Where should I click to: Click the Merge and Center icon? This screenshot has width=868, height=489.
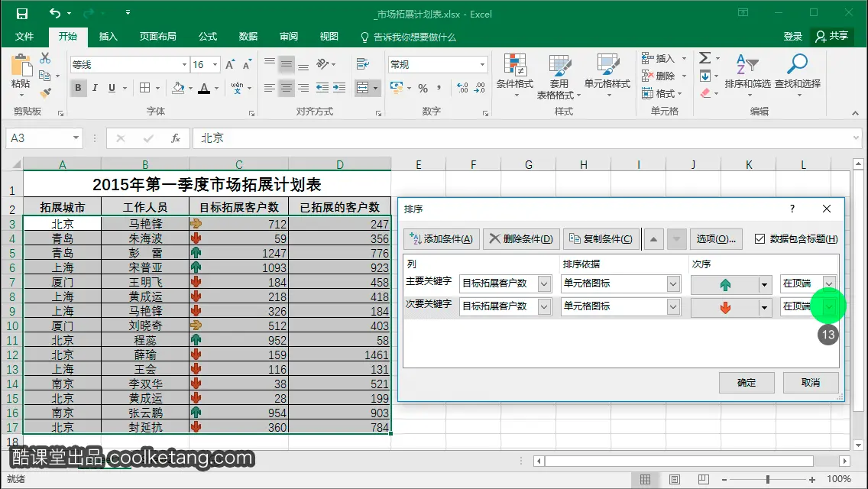(x=363, y=88)
